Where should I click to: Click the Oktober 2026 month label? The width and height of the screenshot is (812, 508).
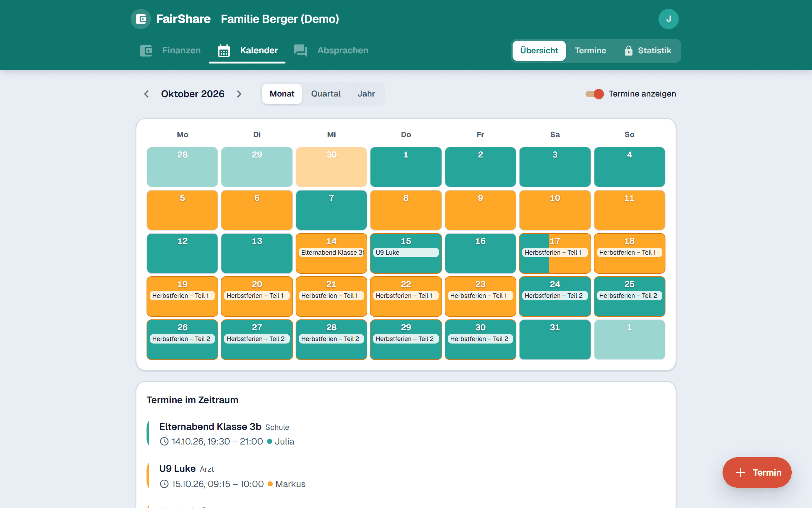[193, 94]
